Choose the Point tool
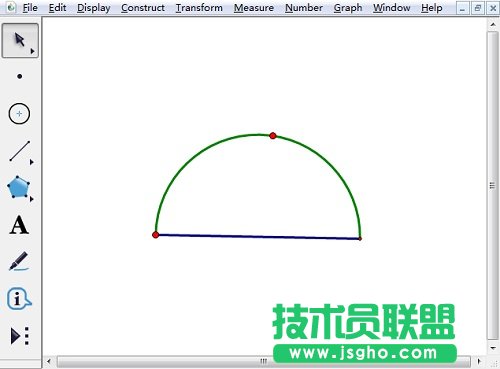 point(20,76)
